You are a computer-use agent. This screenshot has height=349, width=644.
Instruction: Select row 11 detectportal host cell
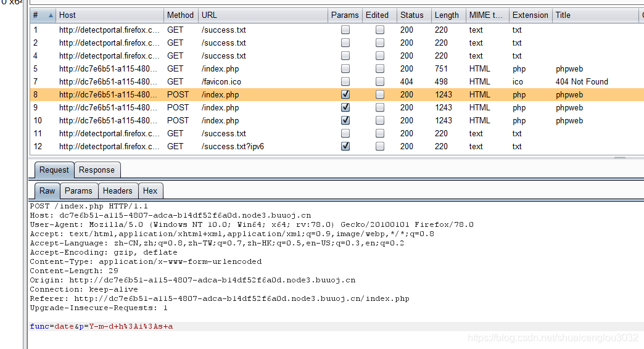tap(109, 133)
